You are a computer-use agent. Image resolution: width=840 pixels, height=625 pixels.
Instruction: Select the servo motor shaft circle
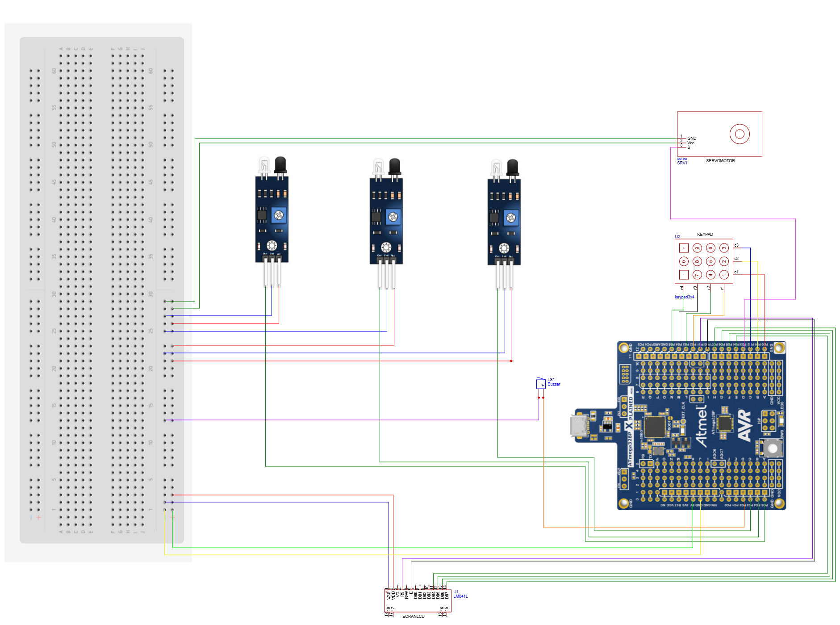pyautogui.click(x=740, y=134)
